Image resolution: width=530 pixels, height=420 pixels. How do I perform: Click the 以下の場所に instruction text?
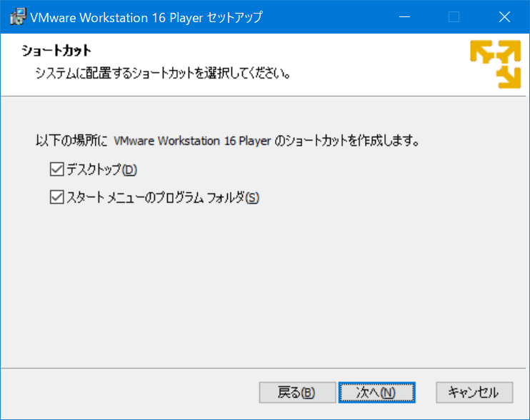[x=71, y=141]
